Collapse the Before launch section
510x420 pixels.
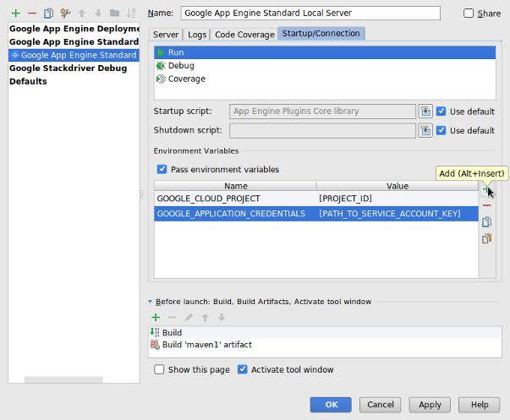click(x=151, y=301)
